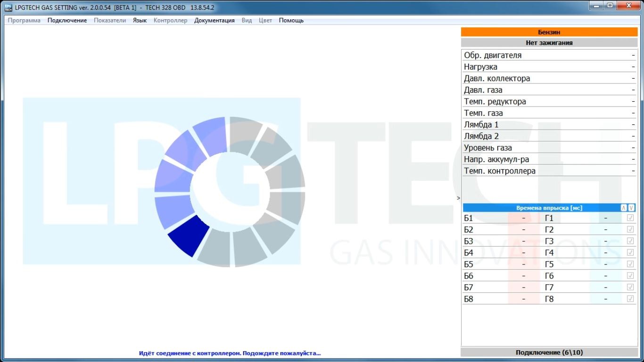644x362 pixels.
Task: Click the up arrow in injection times header
Action: (624, 208)
